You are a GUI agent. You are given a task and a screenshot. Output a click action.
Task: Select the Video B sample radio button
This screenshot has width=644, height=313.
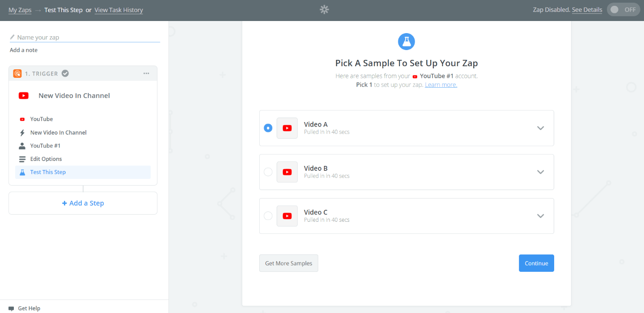pos(268,172)
